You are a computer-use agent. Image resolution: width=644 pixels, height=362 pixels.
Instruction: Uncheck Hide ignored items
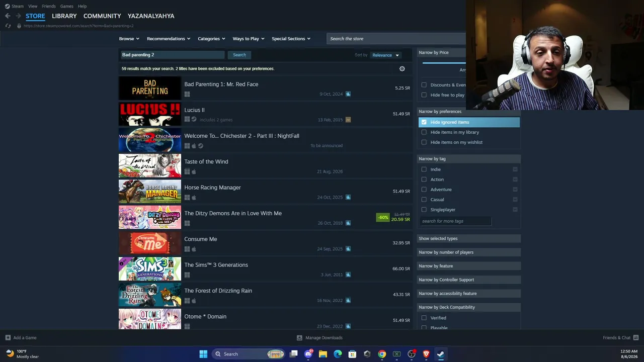[x=424, y=122]
